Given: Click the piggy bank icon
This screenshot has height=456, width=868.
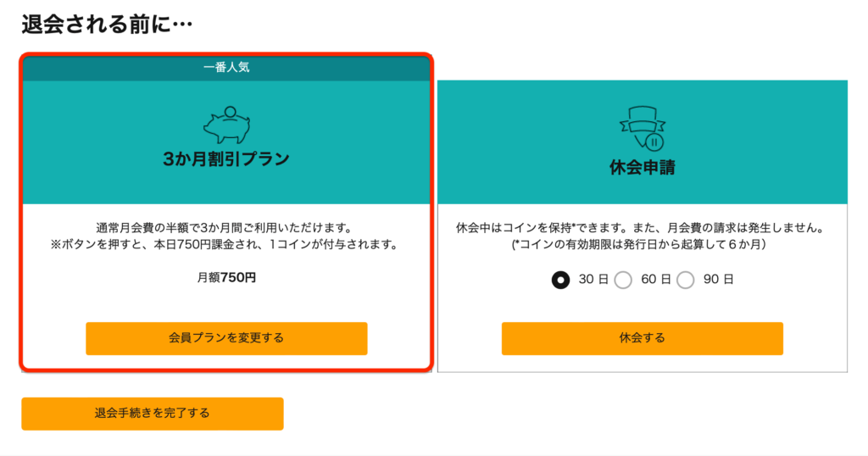Looking at the screenshot, I should coord(227,125).
